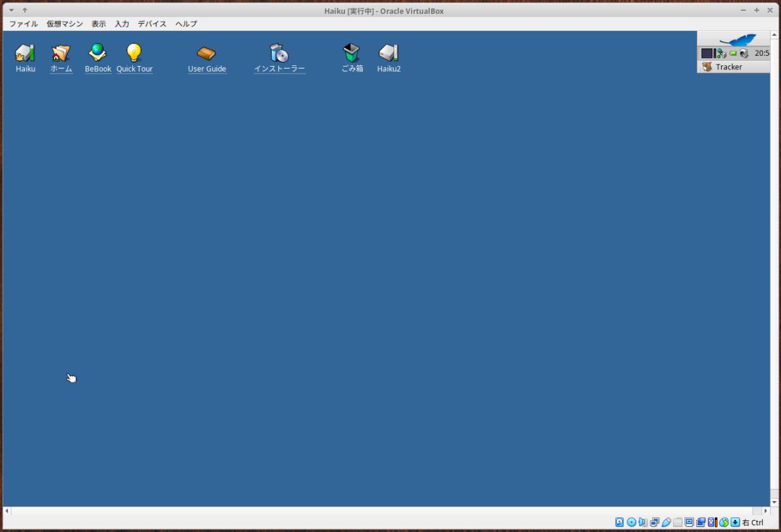Open the デバイス menu
Image resolution: width=781 pixels, height=532 pixels.
152,24
